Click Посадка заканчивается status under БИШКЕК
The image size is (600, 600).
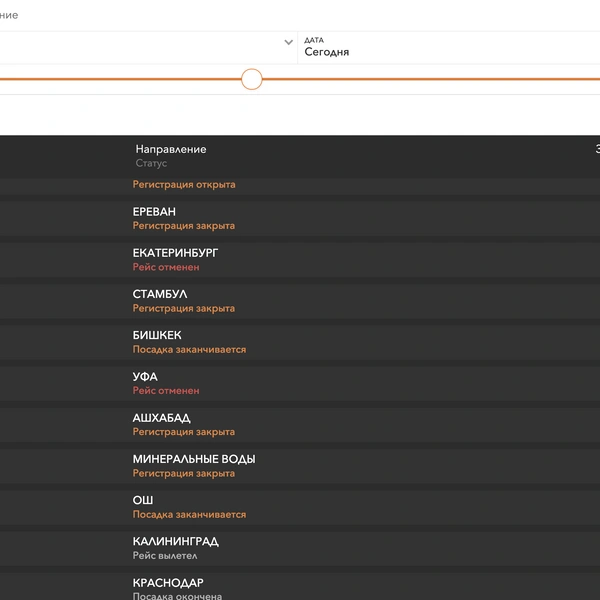coord(189,350)
